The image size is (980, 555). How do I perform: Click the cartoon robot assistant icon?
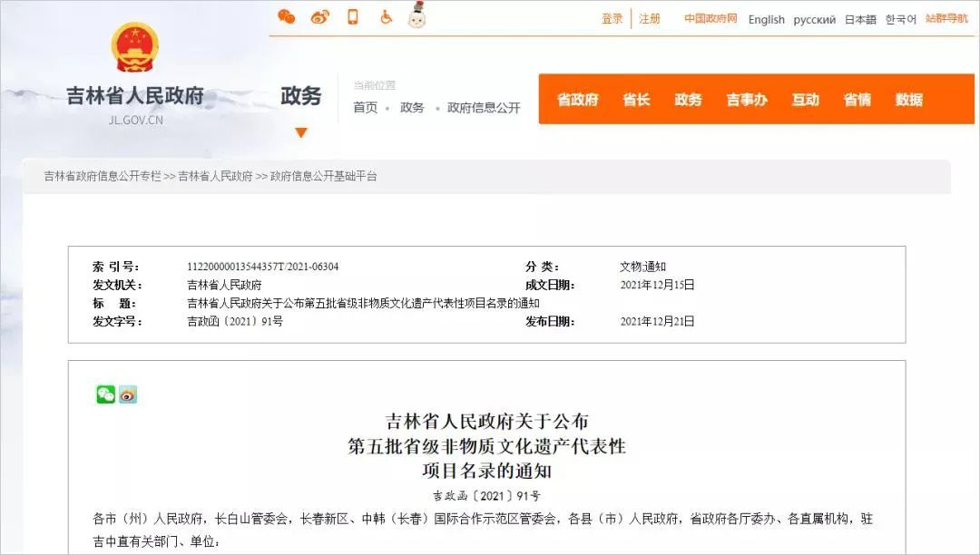tap(416, 15)
